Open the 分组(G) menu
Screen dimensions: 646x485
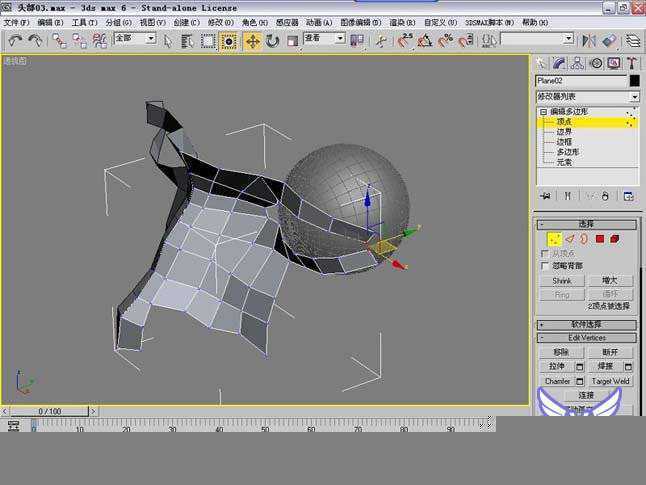118,22
